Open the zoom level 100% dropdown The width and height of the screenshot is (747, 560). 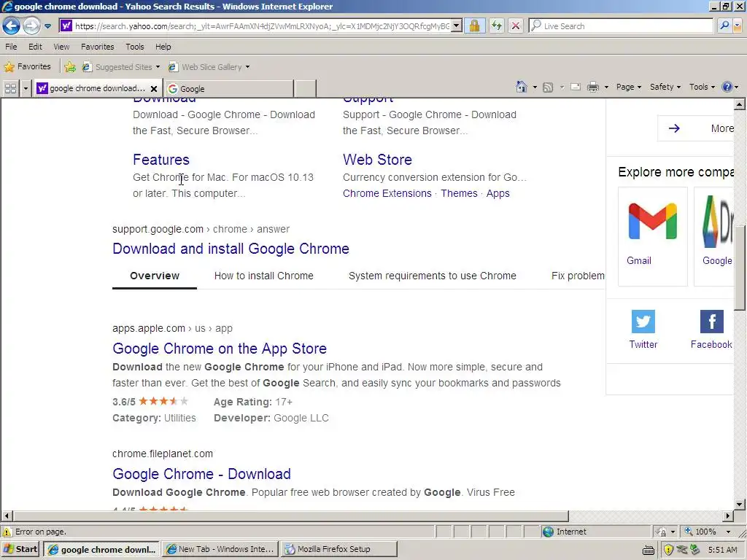point(728,532)
